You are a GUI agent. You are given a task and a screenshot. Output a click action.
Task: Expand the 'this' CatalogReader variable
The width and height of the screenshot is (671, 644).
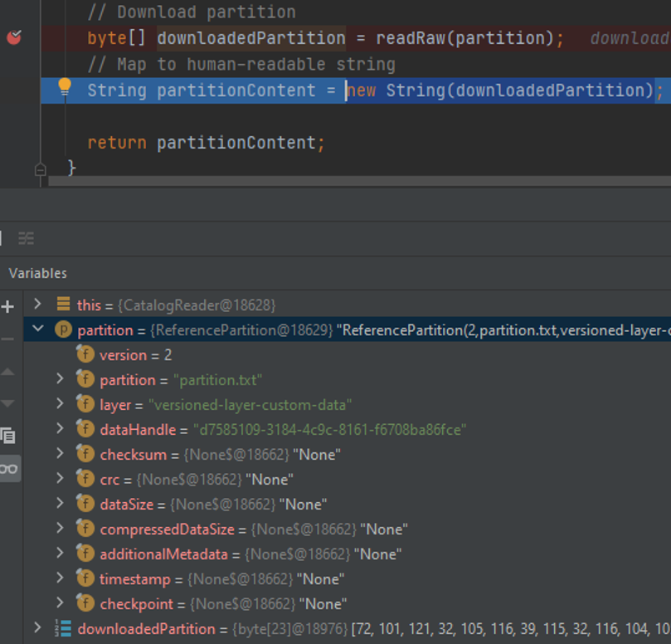tap(37, 305)
